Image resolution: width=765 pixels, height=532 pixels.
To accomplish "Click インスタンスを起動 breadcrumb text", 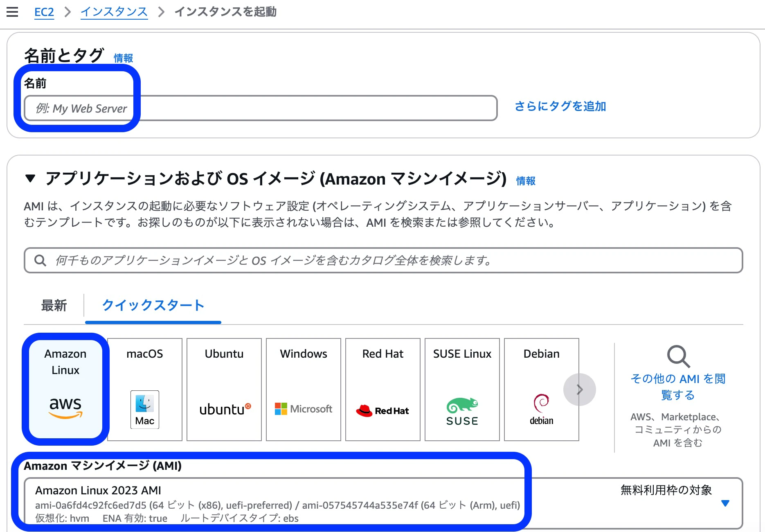I will pyautogui.click(x=225, y=12).
